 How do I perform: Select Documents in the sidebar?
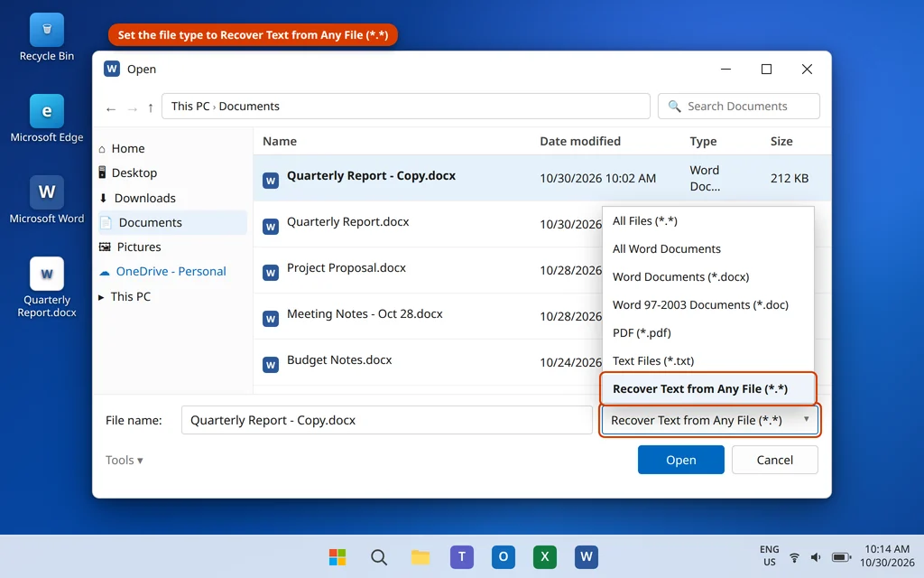coord(172,222)
